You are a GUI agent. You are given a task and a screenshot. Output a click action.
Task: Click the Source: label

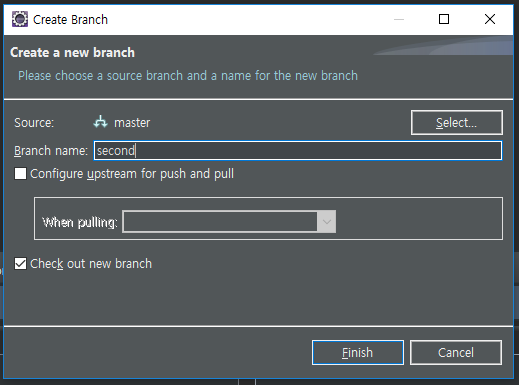34,123
